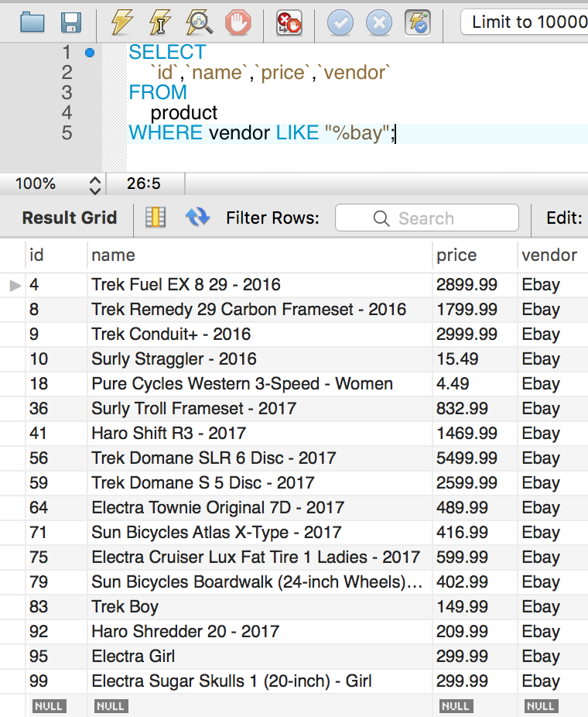Click id cell 18
The width and height of the screenshot is (588, 717).
click(56, 383)
